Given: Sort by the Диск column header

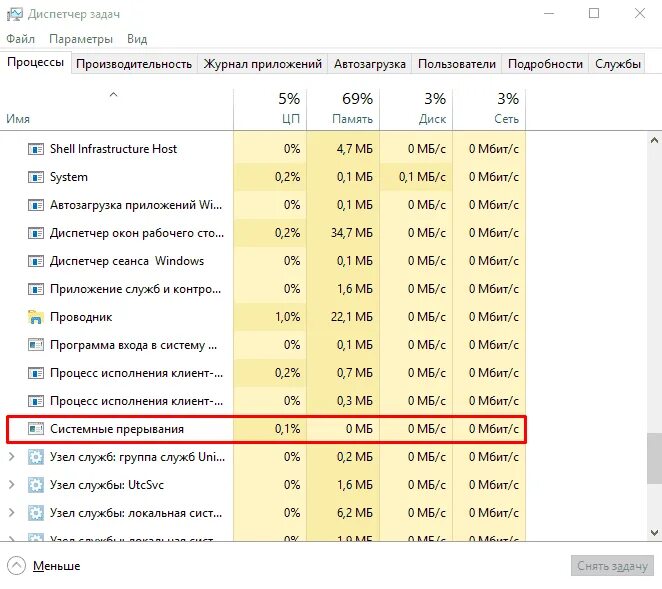Looking at the screenshot, I should pyautogui.click(x=416, y=109).
